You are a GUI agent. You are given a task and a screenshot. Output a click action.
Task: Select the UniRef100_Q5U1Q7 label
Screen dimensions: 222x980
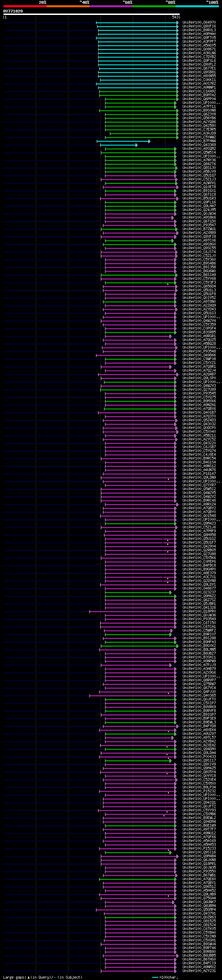click(199, 175)
